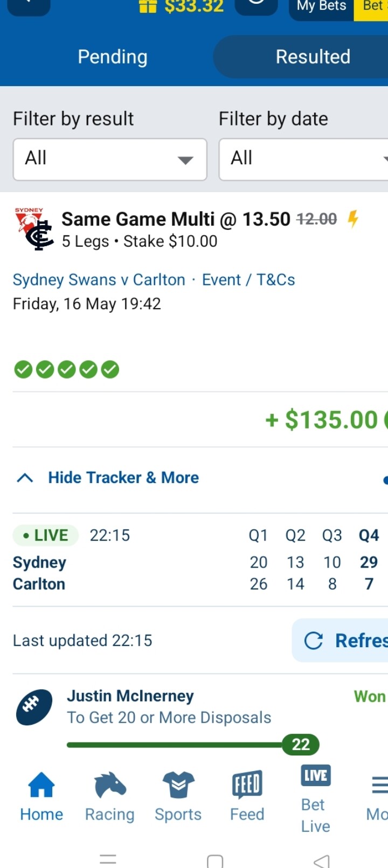Viewport: 388px width, 868px height.
Task: Tap the football icon beside Justin McInerney
Action: [34, 708]
